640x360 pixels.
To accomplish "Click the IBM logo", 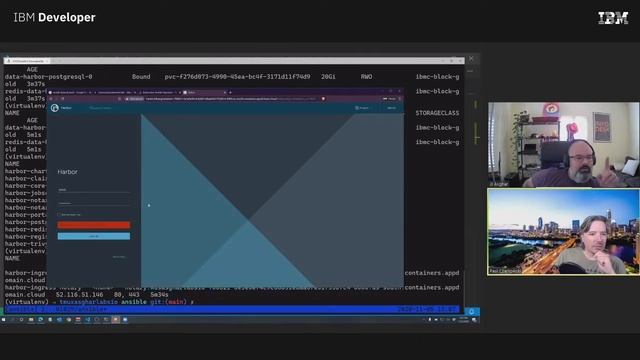I will (613, 18).
